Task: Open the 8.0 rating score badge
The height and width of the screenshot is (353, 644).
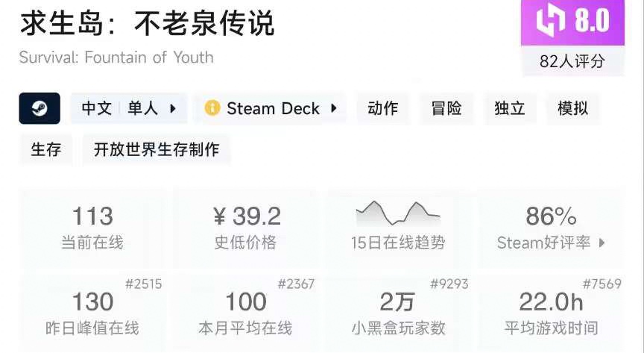Action: pos(572,22)
